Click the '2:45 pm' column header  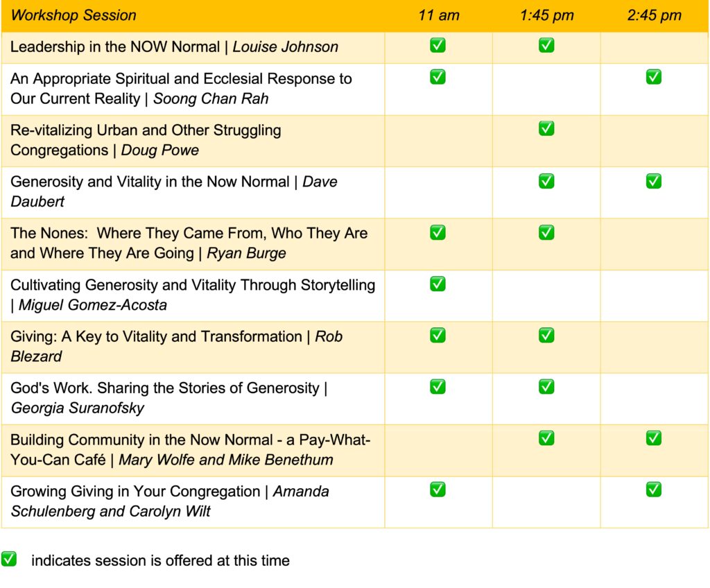pos(654,15)
